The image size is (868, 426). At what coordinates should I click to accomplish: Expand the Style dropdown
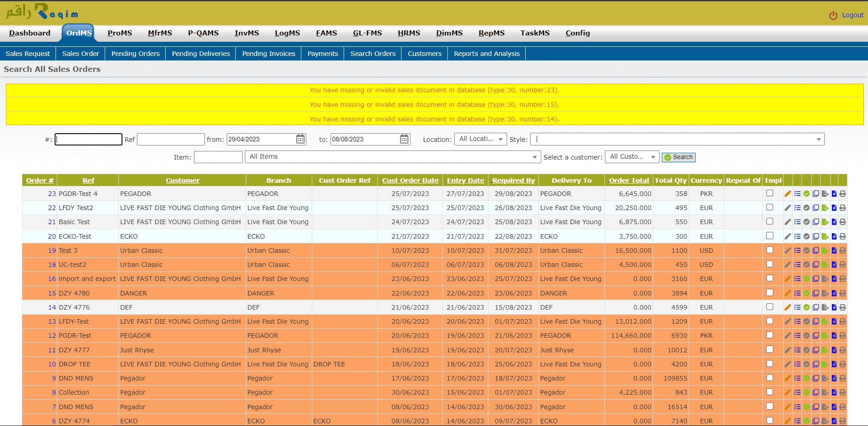[677, 139]
